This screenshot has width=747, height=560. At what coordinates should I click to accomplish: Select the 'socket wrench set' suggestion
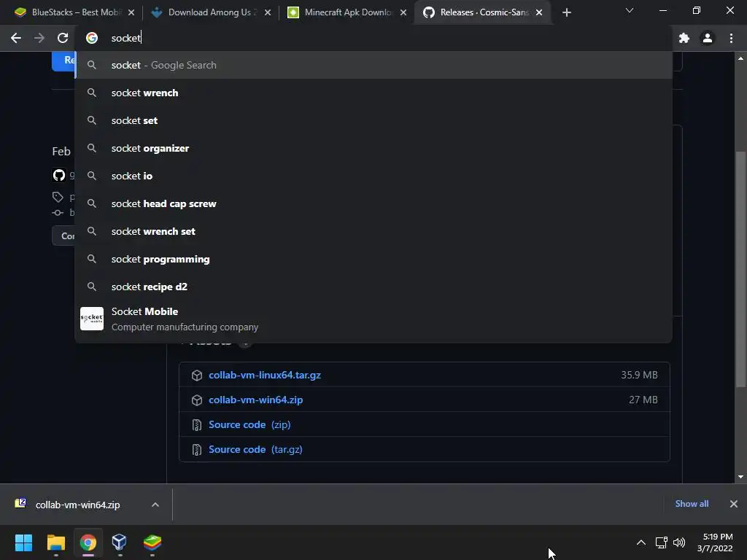click(x=373, y=231)
